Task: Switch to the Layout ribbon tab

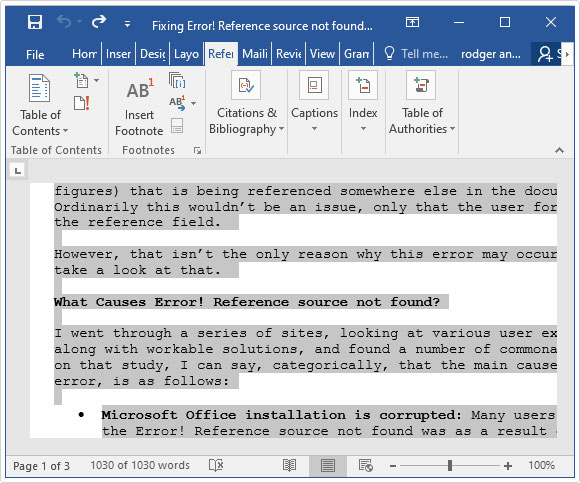Action: point(186,54)
